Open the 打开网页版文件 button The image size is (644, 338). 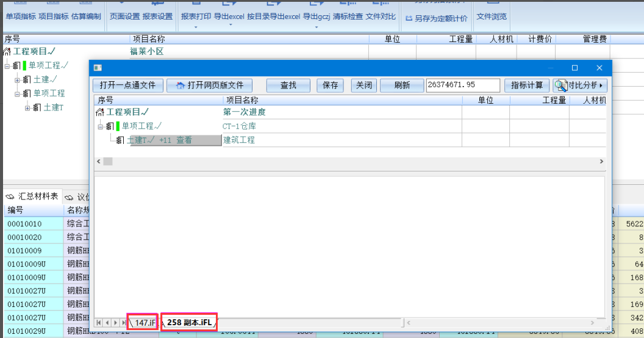coord(209,85)
